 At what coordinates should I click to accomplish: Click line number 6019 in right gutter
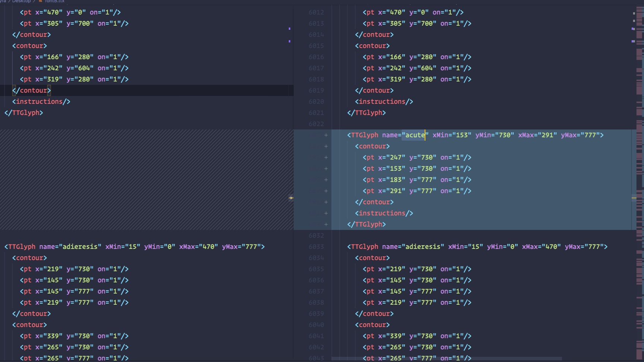click(316, 90)
